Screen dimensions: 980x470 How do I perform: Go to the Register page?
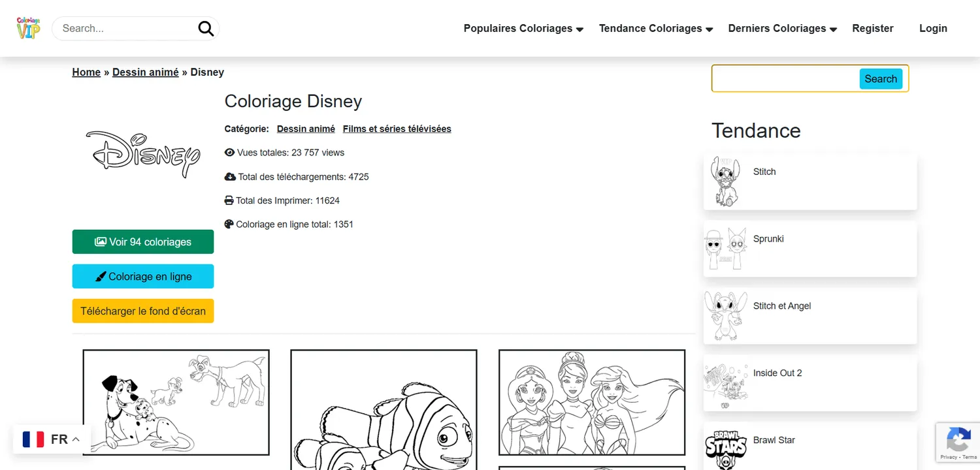(x=873, y=28)
